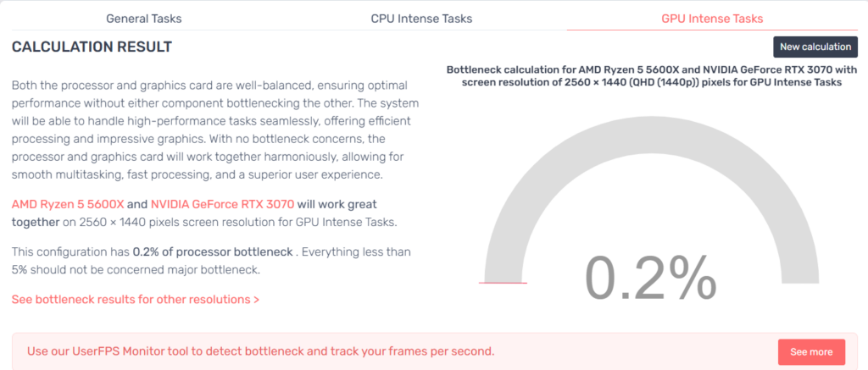Click the See more button
This screenshot has height=370, width=868.
811,351
